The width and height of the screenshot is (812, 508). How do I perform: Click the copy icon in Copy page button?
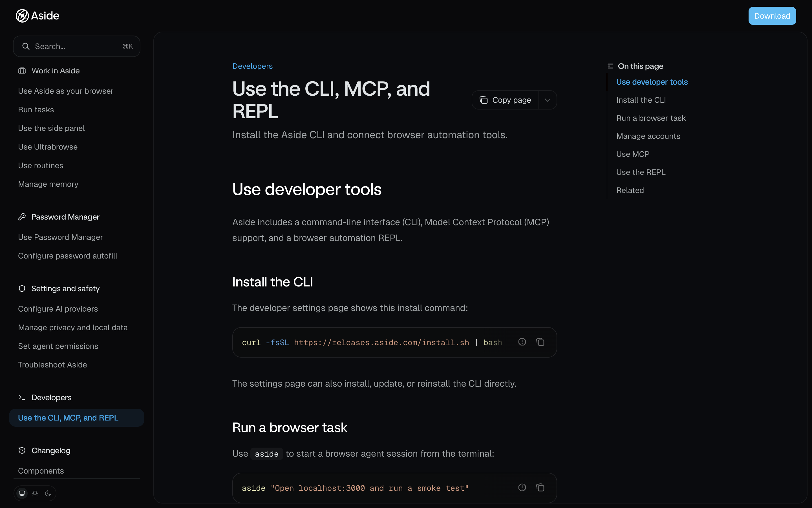point(484,100)
